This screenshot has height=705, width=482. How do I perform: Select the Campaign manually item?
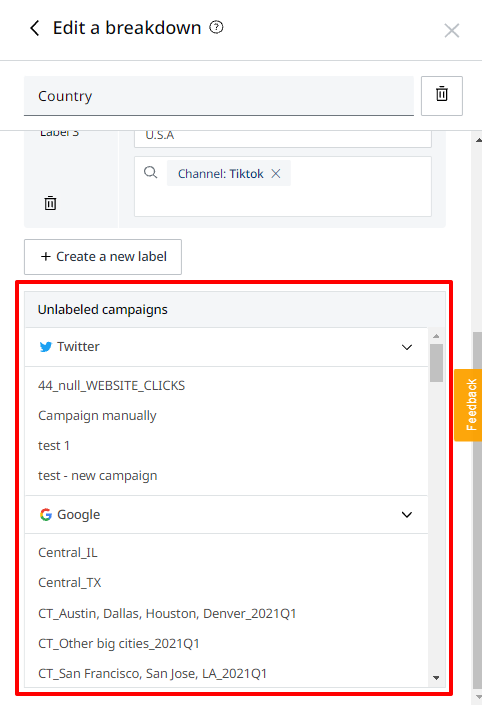[x=97, y=416]
